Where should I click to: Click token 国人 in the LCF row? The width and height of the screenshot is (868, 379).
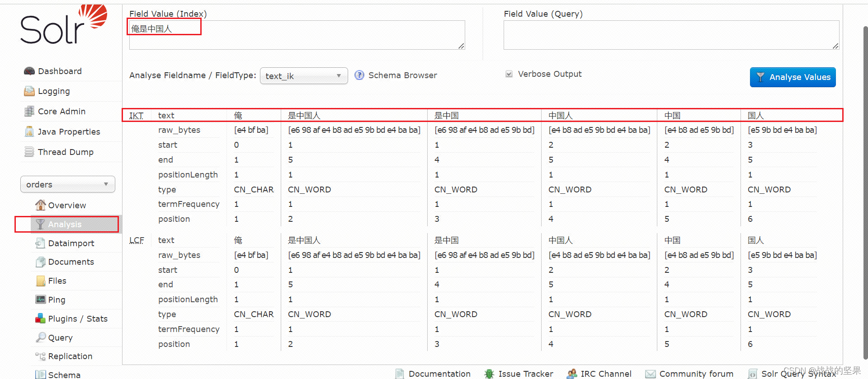click(x=755, y=240)
